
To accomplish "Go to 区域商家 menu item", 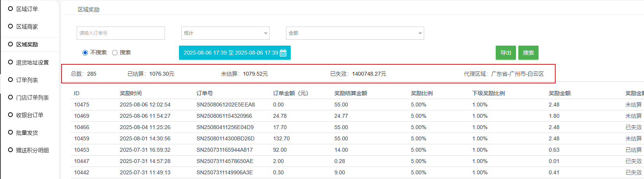I will pyautogui.click(x=27, y=27).
